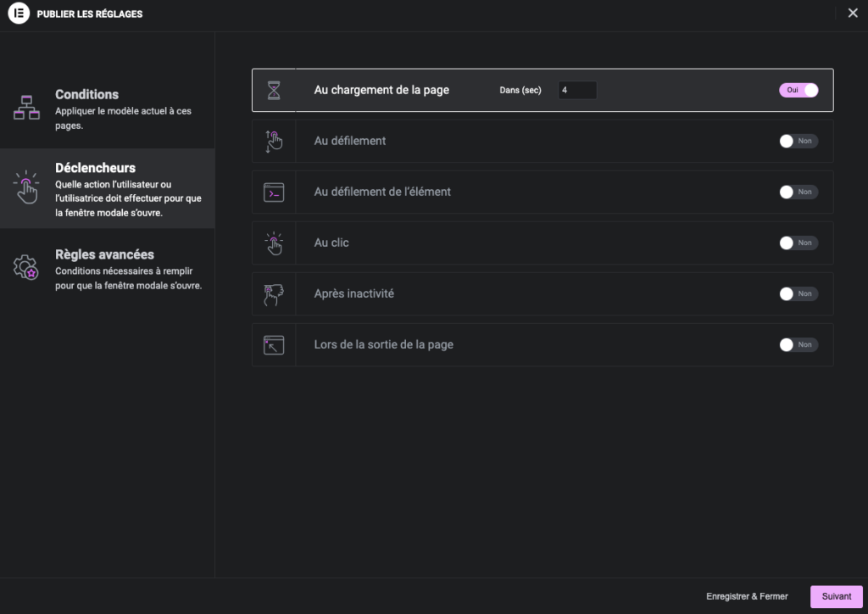
Task: Click the page exit intent icon
Action: coord(274,345)
